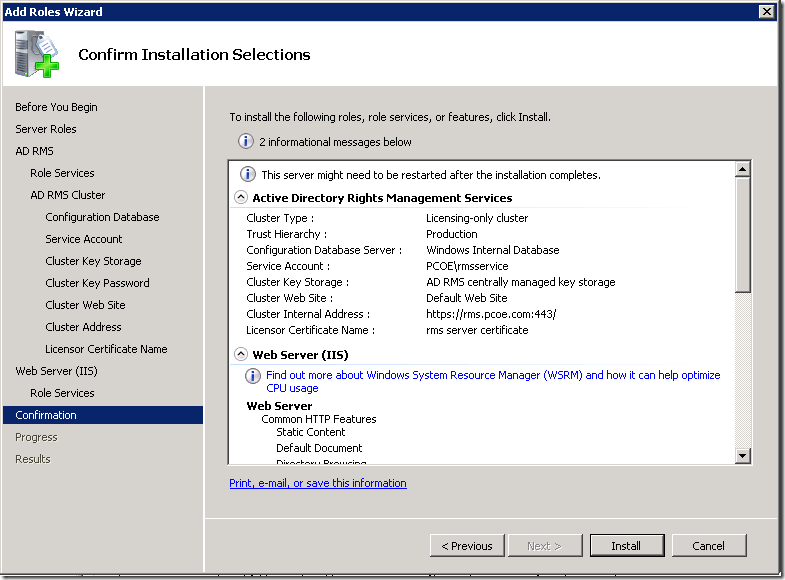Click the Previous button
The height and width of the screenshot is (580, 785).
pyautogui.click(x=467, y=545)
